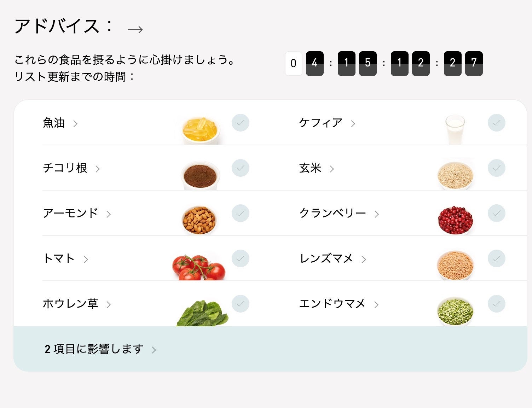Mark 魚油 as consumed with its checkmark
Image resolution: width=532 pixels, height=408 pixels.
point(241,123)
